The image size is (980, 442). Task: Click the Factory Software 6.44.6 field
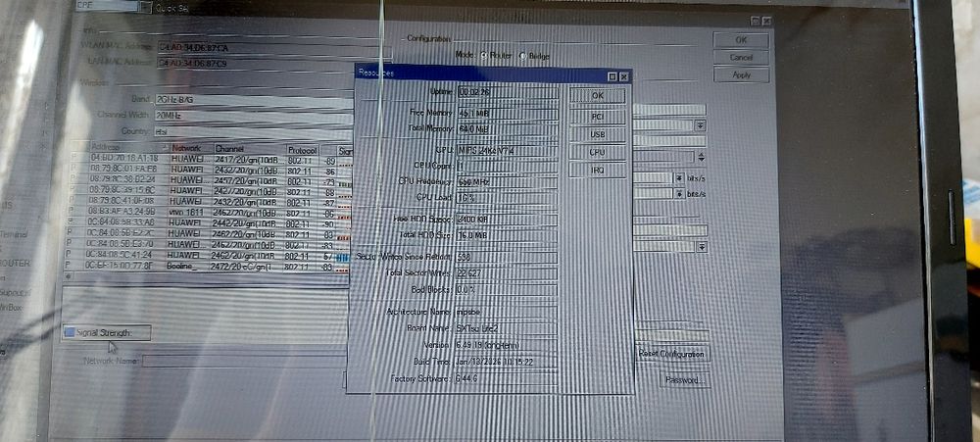coord(507,379)
